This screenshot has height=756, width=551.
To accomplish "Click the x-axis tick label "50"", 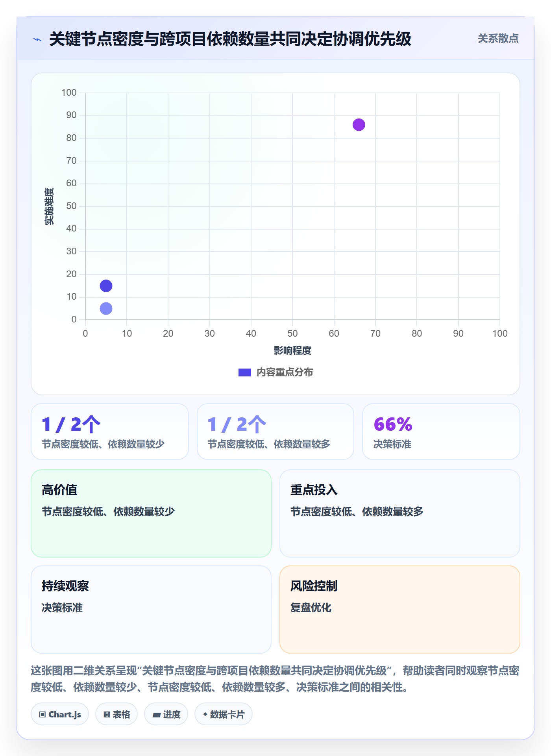I will tap(292, 334).
